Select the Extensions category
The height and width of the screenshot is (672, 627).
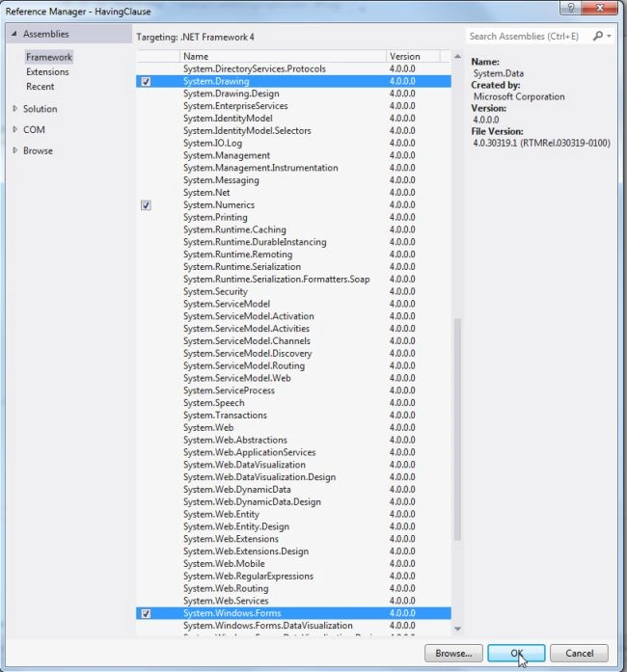click(47, 71)
